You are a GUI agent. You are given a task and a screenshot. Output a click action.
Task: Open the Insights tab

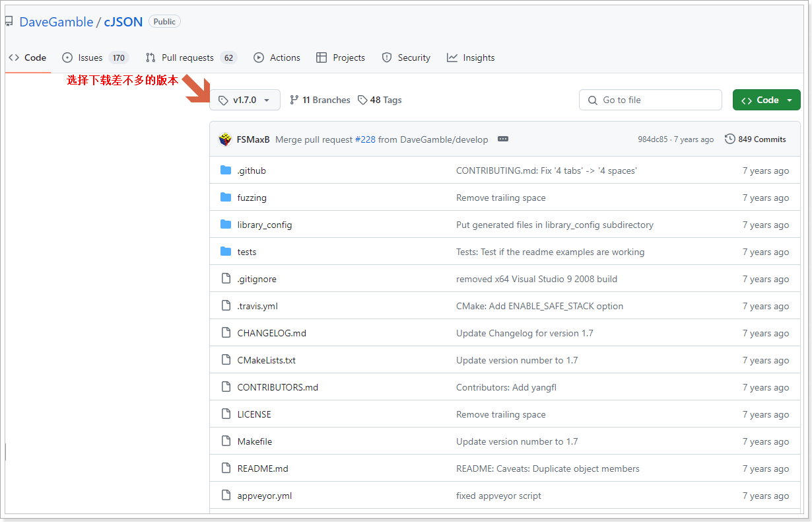pyautogui.click(x=471, y=57)
